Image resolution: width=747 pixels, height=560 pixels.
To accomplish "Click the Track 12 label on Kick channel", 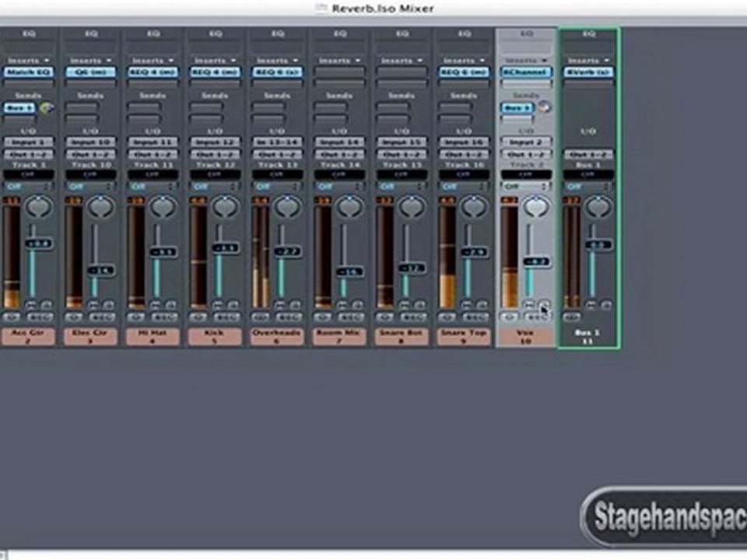I will click(215, 165).
